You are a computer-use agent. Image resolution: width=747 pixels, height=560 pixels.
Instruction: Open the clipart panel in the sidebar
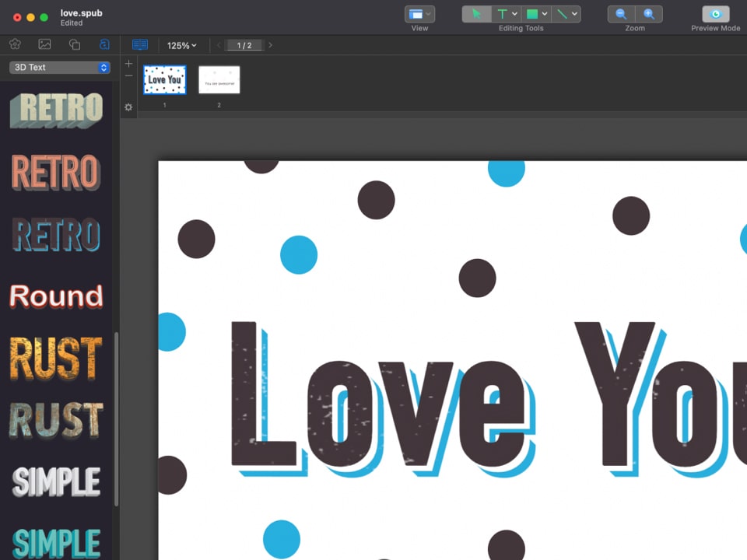[x=15, y=44]
